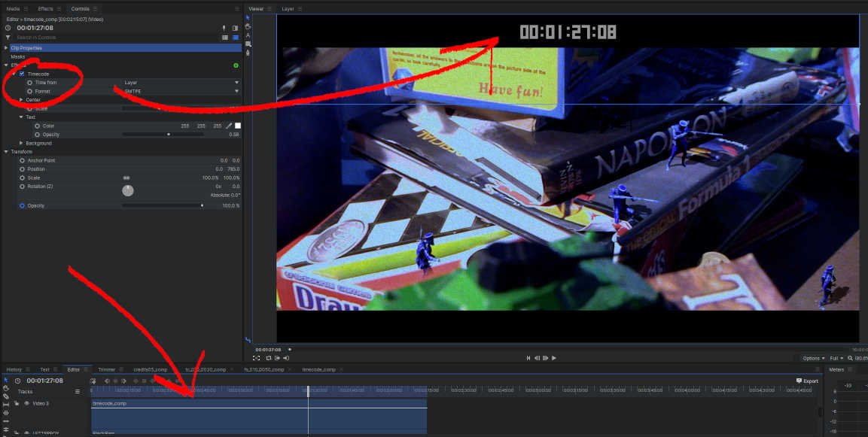Select the freehand mask pen tool in the Viewer
The width and height of the screenshot is (868, 437).
click(248, 53)
